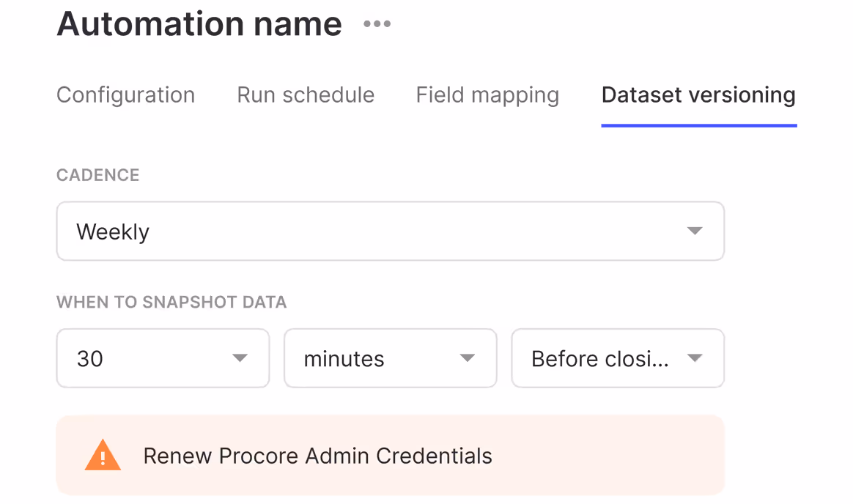853x504 pixels.
Task: Click the arrow in the minutes selector
Action: point(467,358)
